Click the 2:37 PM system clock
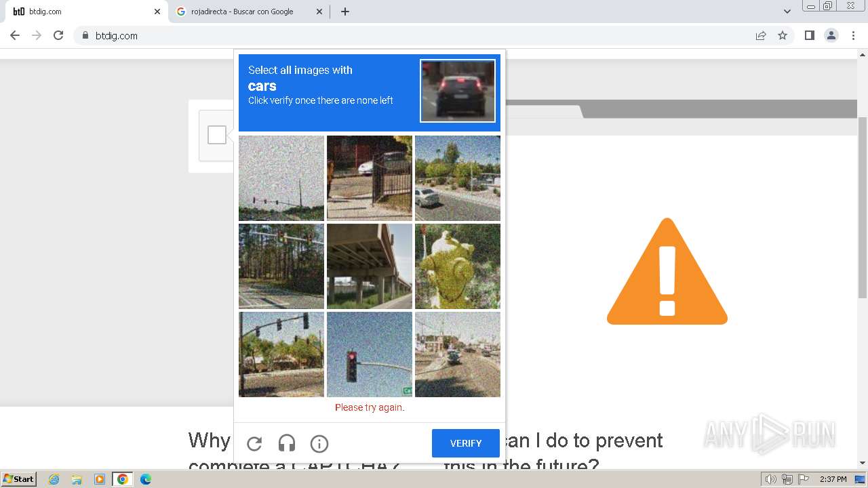The image size is (868, 488). [833, 479]
